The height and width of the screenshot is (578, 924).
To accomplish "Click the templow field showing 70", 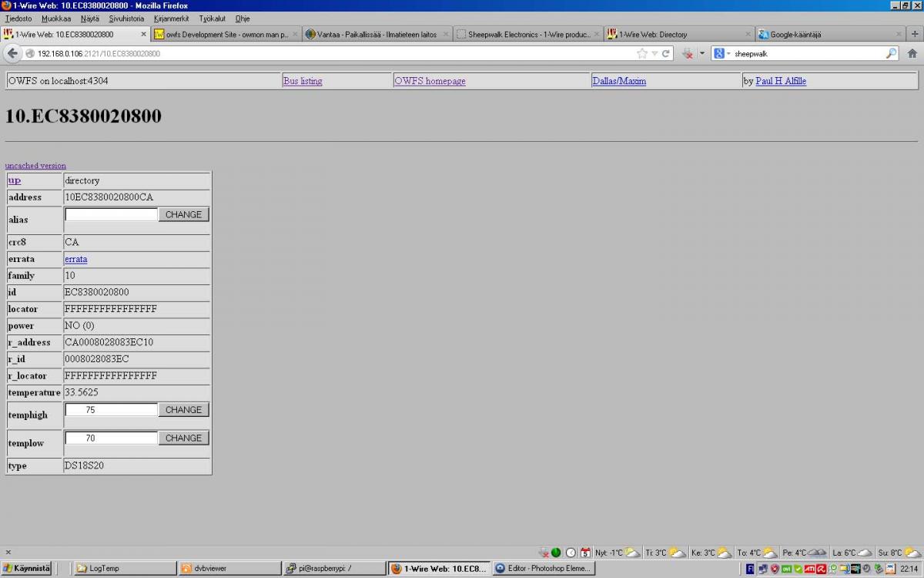I will pos(112,438).
